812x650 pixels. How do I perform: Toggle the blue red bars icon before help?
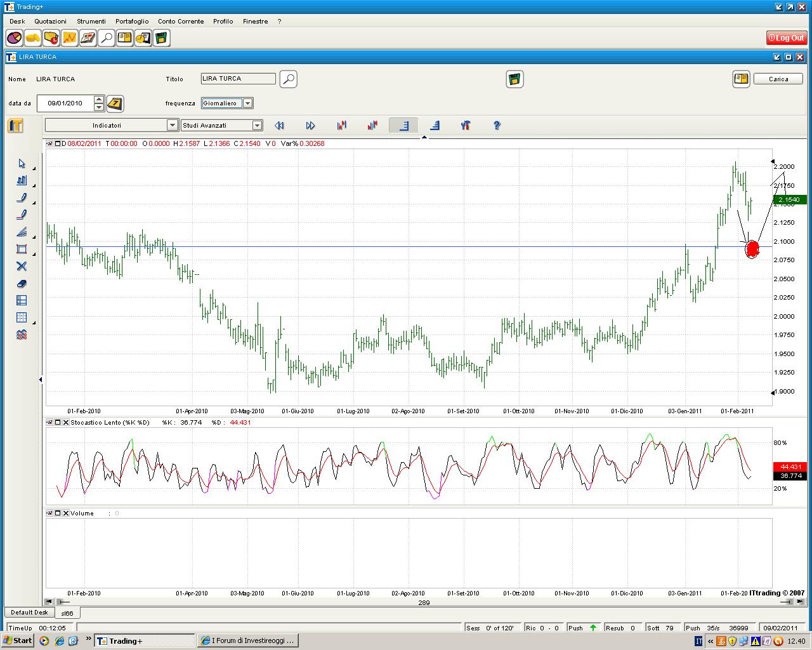[466, 126]
